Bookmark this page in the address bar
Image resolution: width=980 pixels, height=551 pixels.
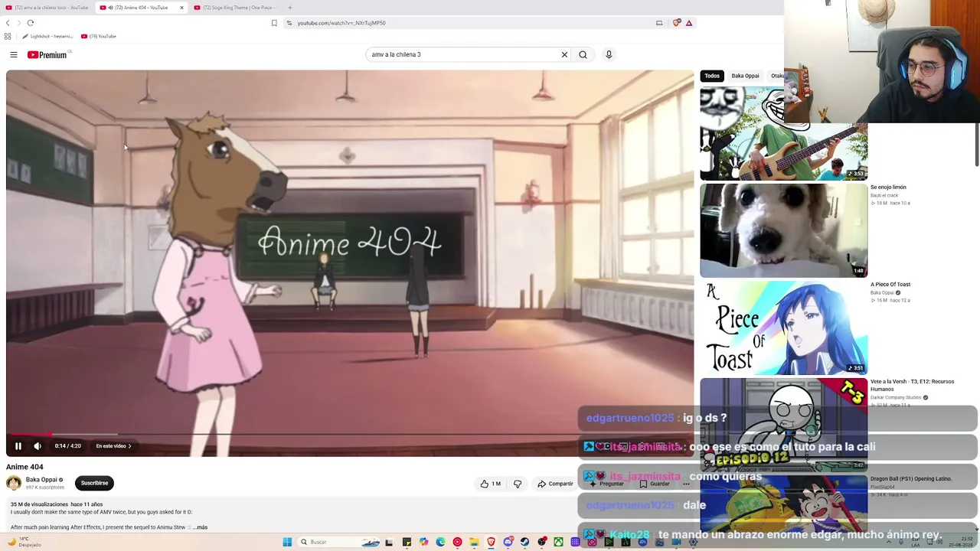(274, 23)
